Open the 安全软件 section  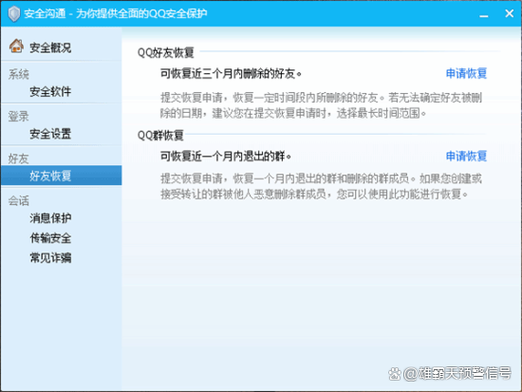(x=50, y=91)
